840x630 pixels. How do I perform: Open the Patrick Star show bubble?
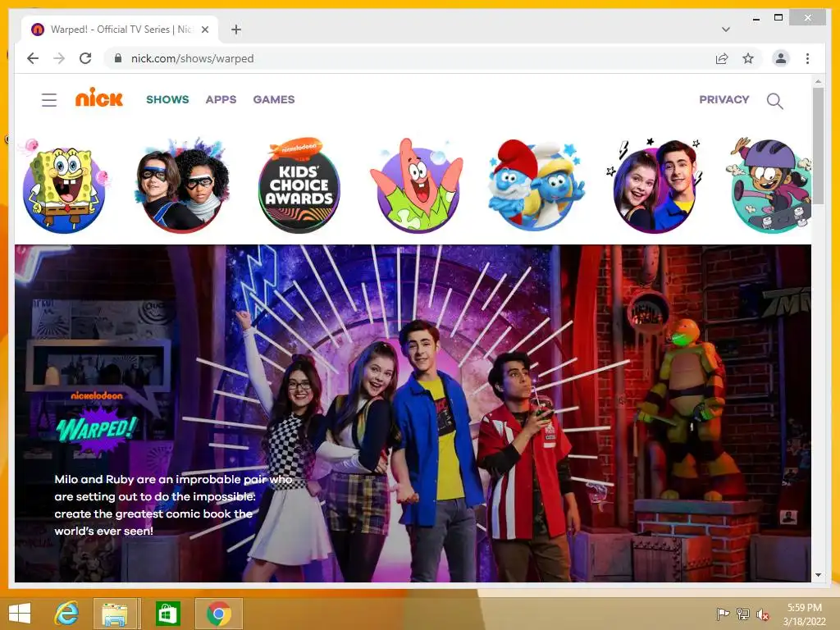pos(418,186)
